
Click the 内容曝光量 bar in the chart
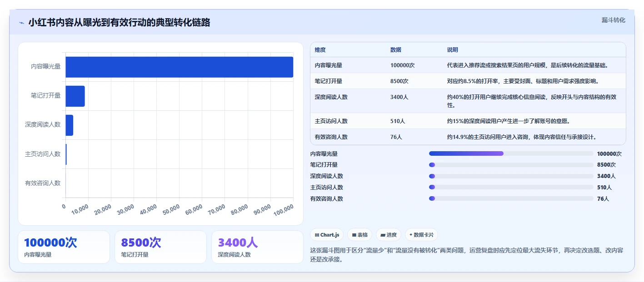tap(180, 67)
